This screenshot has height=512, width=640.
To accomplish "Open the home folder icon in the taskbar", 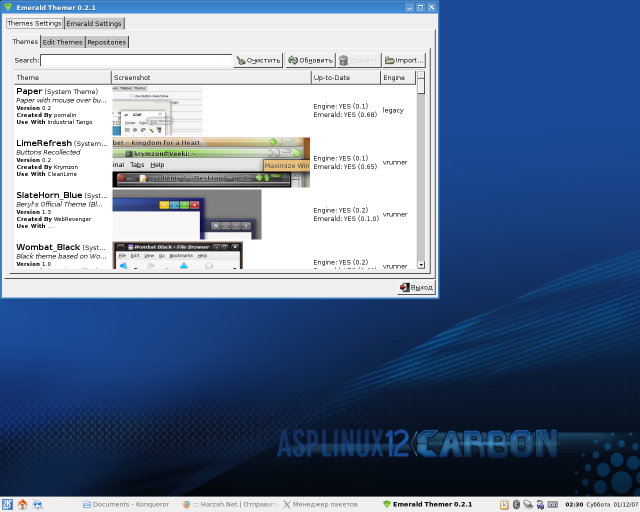I will [x=22, y=504].
